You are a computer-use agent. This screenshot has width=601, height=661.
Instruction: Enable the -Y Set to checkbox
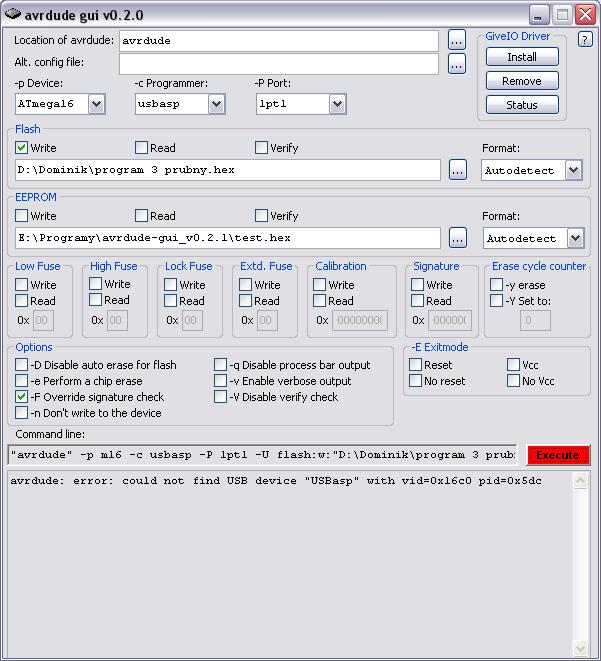[x=496, y=301]
